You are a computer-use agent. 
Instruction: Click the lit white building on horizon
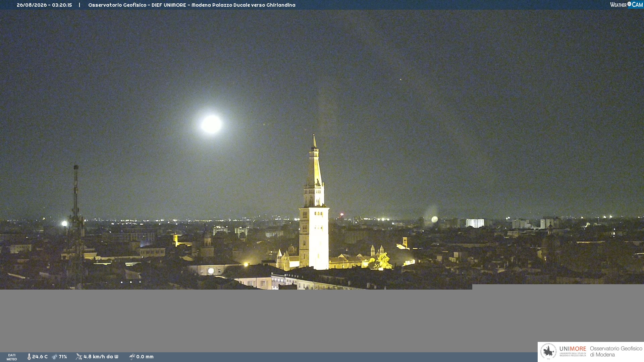pos(475,223)
